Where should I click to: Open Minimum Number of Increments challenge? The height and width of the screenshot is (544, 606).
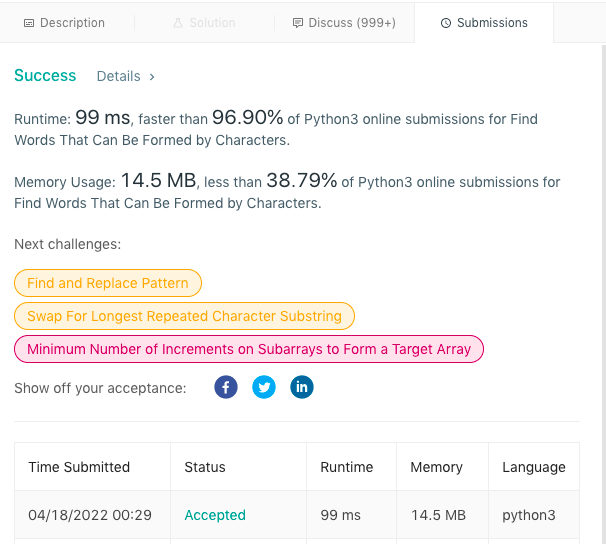coord(249,349)
